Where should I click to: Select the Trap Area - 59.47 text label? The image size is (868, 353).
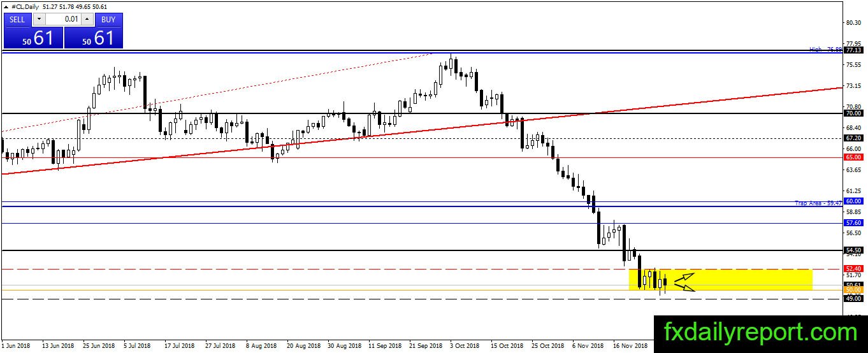[819, 203]
